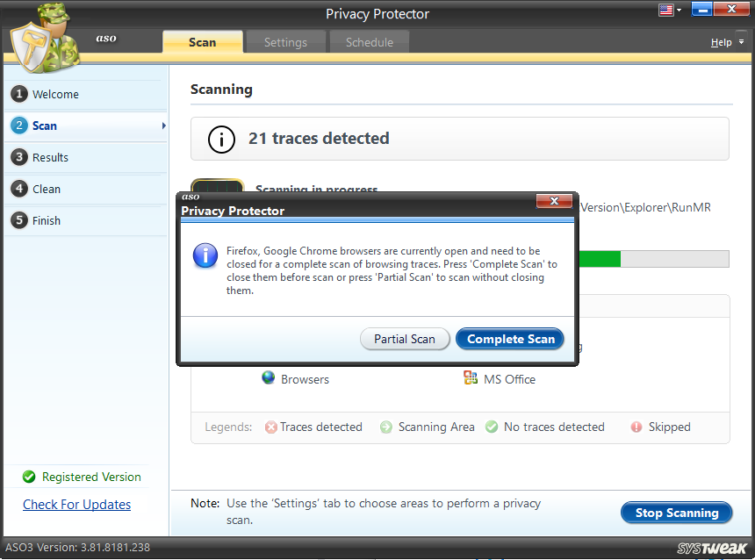Image resolution: width=755 pixels, height=560 pixels.
Task: Switch to the Settings tab
Action: (x=285, y=41)
